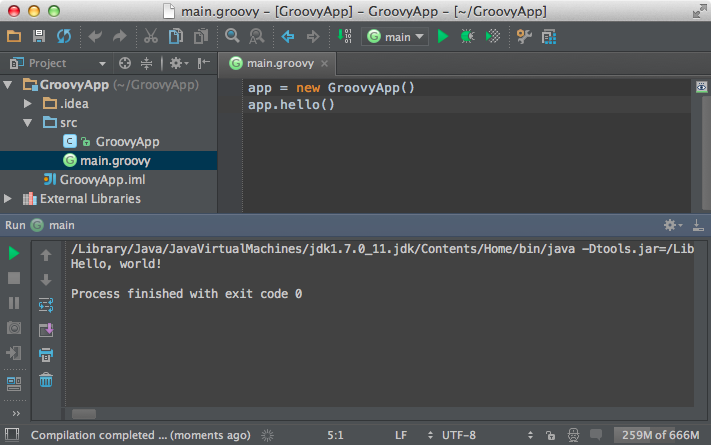The width and height of the screenshot is (711, 445).
Task: Pause output in Run panel
Action: (14, 303)
